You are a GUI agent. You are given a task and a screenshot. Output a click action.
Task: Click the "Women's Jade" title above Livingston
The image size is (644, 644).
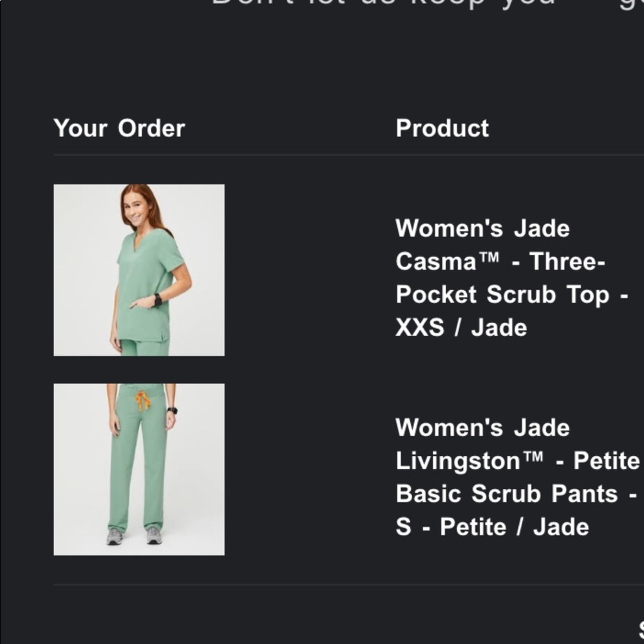[x=482, y=428]
